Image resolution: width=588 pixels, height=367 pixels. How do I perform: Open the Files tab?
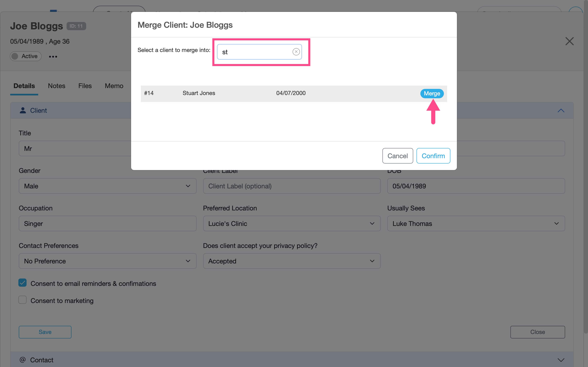tap(85, 86)
